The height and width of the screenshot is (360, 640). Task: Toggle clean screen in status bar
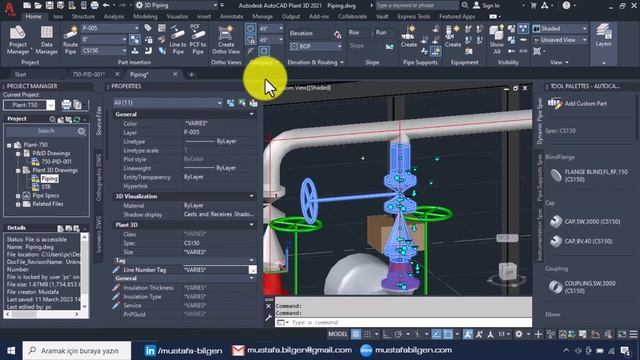(622, 334)
